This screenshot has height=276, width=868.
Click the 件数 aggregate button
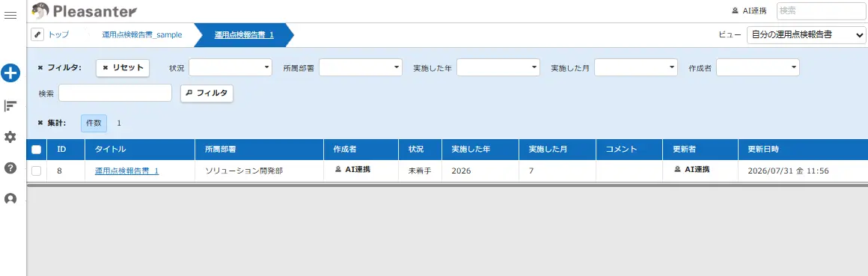point(94,123)
